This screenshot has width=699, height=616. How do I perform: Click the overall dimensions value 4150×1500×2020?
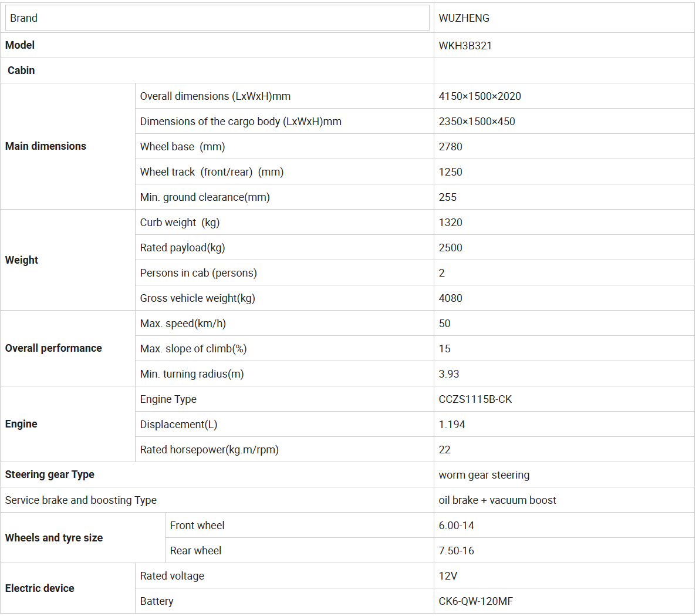coord(479,96)
